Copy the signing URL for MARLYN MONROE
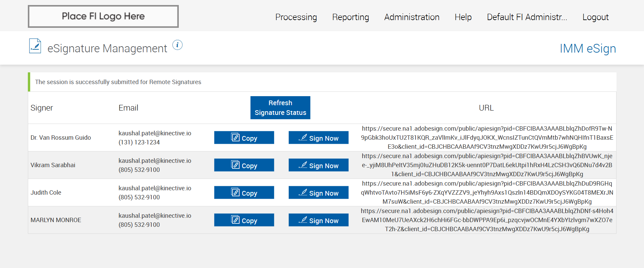644x268 pixels. pyautogui.click(x=244, y=220)
